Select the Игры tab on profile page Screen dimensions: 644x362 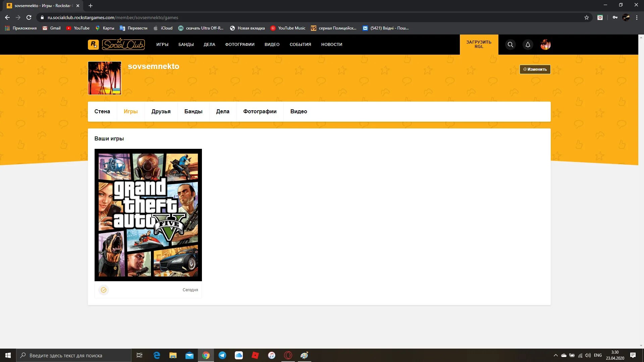tap(130, 111)
